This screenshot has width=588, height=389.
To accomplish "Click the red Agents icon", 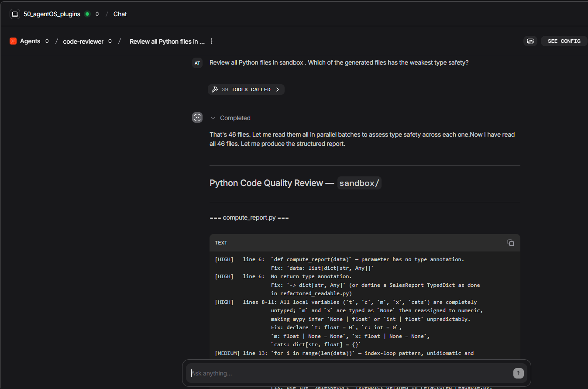I will (13, 41).
